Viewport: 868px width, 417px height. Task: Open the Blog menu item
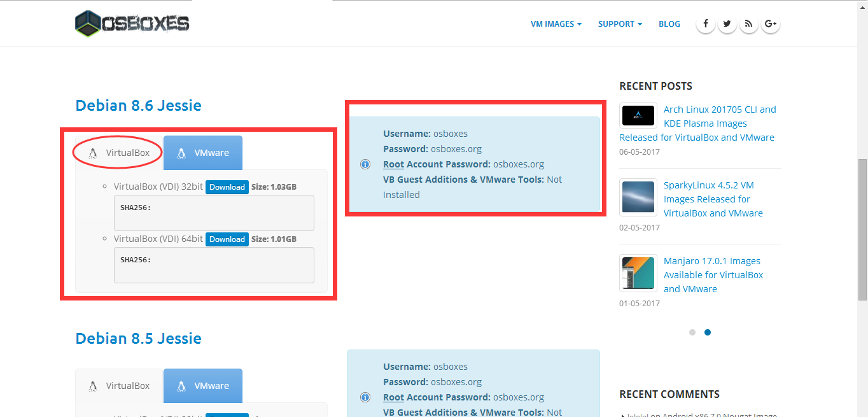669,24
